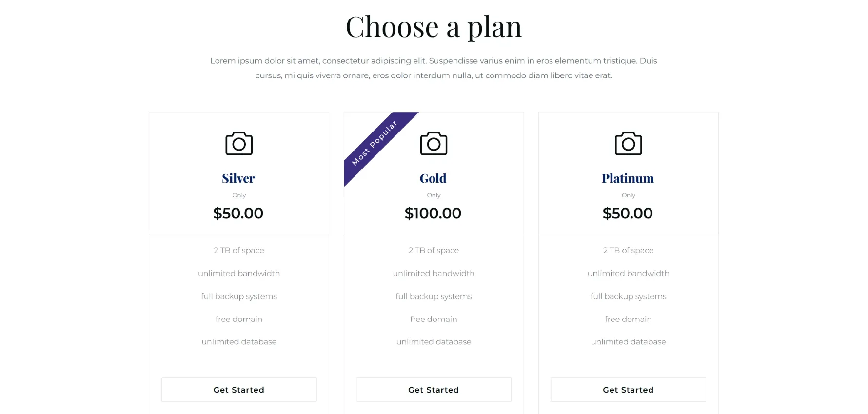Click the Lorem ipsum description paragraph
Screen dimensions: 868x414
tap(434, 68)
